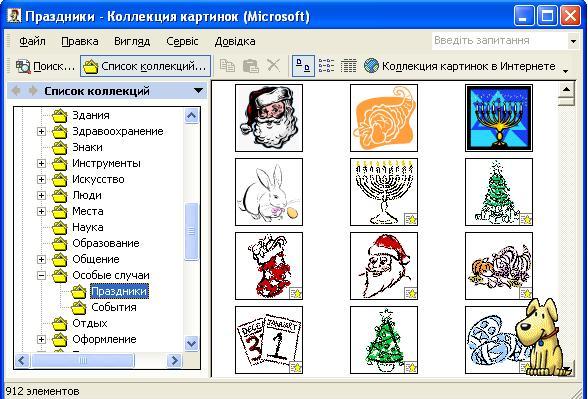
Task: Open the help question dropdown arrow
Action: [x=573, y=41]
